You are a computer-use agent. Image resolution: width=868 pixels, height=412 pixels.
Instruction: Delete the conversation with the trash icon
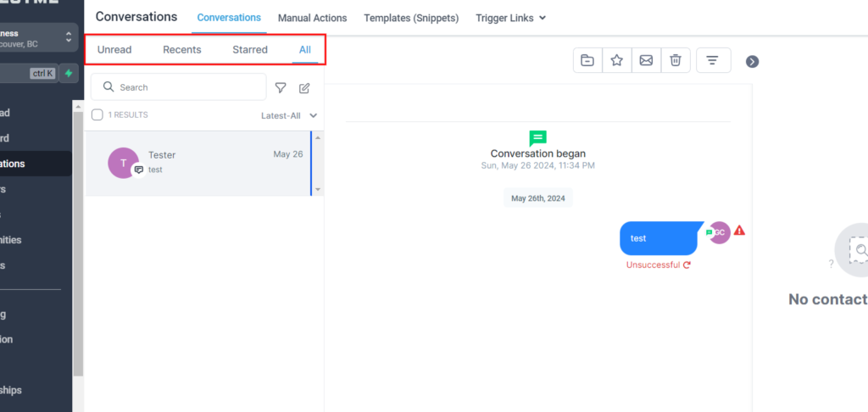click(x=676, y=60)
